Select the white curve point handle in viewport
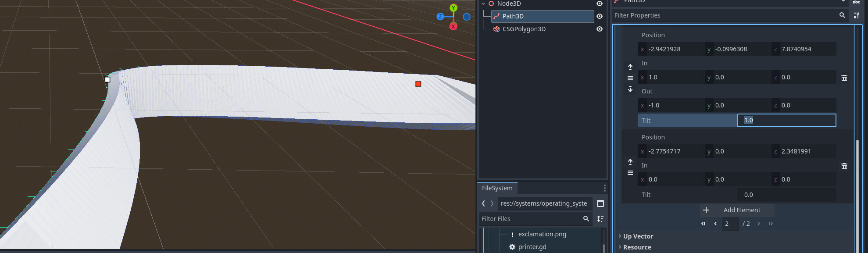Screen dimensions: 868x253 (x=107, y=80)
